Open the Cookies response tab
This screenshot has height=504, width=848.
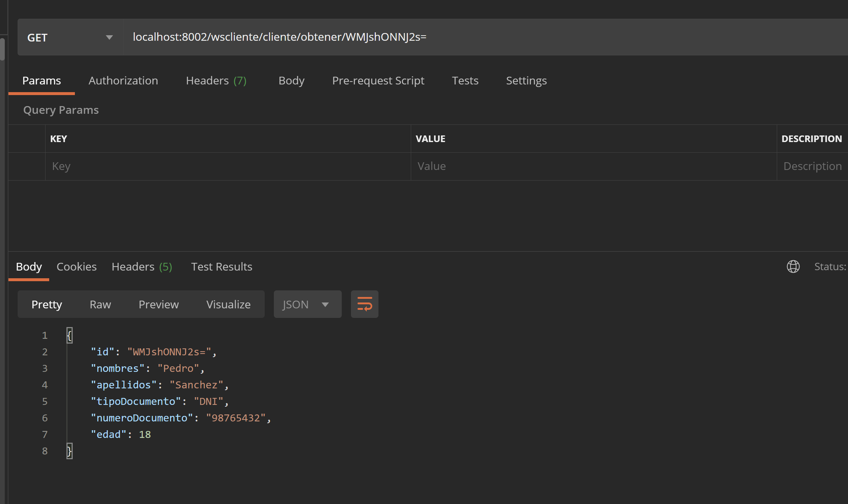pos(76,266)
